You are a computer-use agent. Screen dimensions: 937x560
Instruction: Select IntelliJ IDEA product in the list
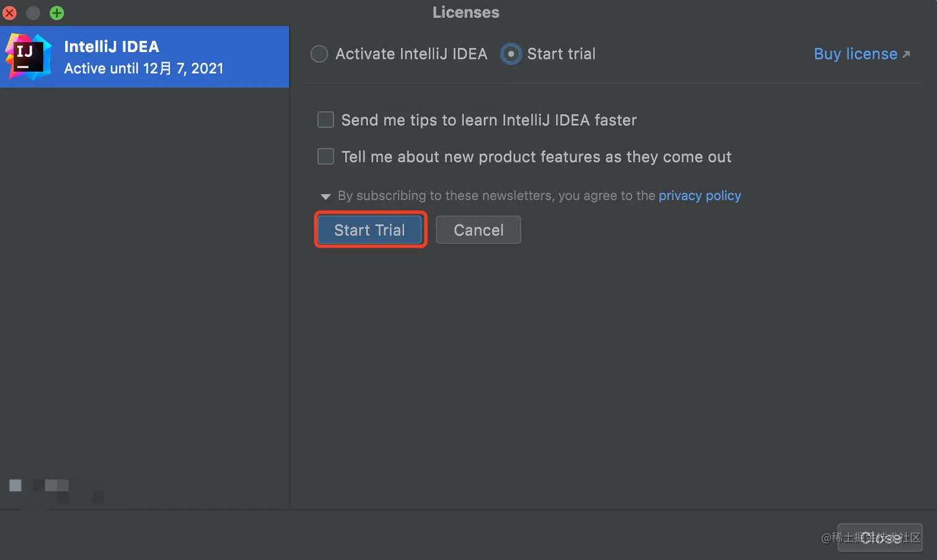pos(144,57)
